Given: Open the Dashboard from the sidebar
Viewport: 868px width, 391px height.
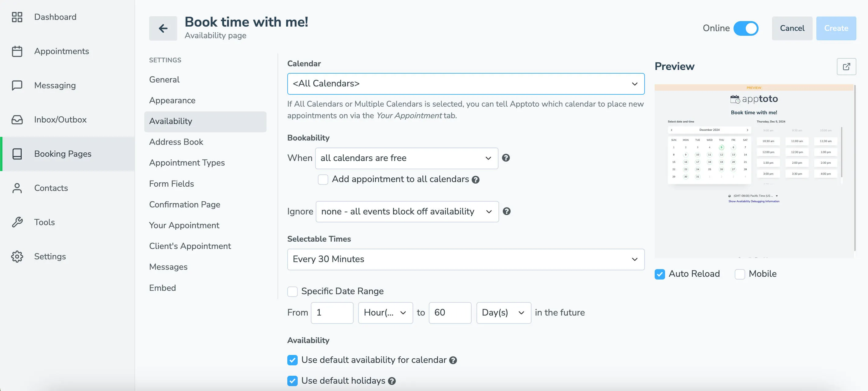Looking at the screenshot, I should coord(55,17).
